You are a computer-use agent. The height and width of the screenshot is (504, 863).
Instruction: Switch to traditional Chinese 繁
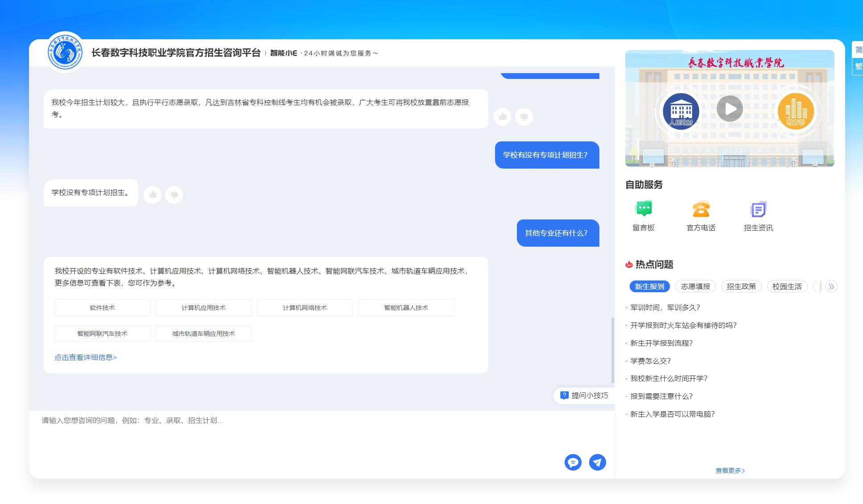858,66
